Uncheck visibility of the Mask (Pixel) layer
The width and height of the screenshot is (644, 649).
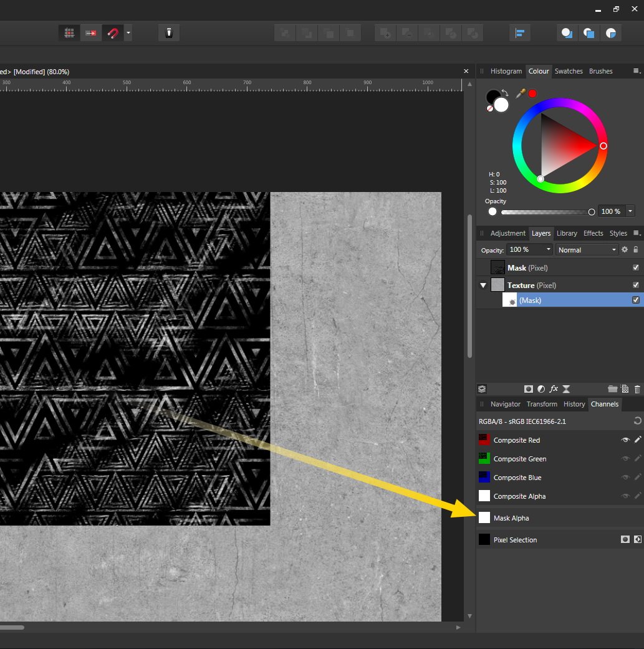(x=636, y=267)
